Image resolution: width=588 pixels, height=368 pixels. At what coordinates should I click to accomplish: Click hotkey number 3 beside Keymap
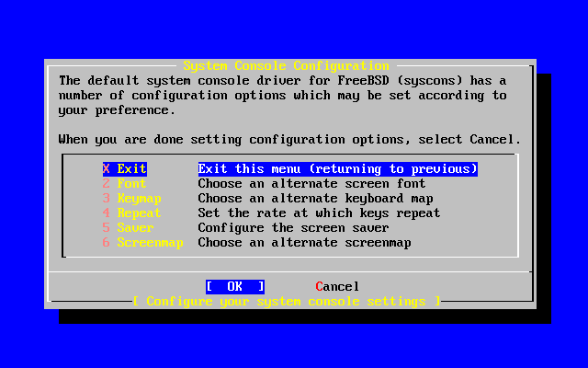(107, 199)
